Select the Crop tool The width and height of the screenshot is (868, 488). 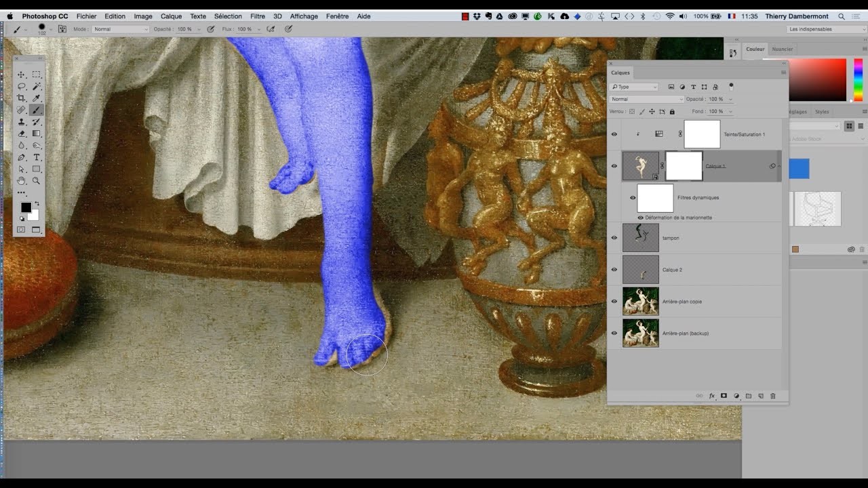click(x=22, y=98)
